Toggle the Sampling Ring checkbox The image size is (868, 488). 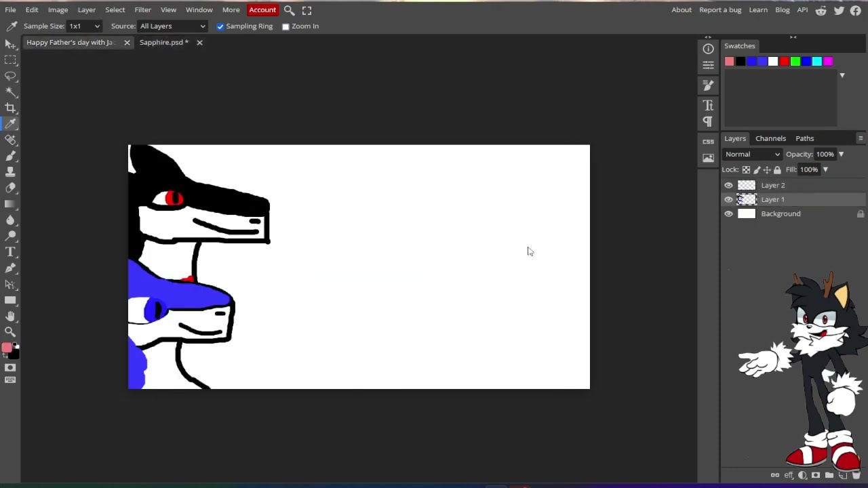220,26
